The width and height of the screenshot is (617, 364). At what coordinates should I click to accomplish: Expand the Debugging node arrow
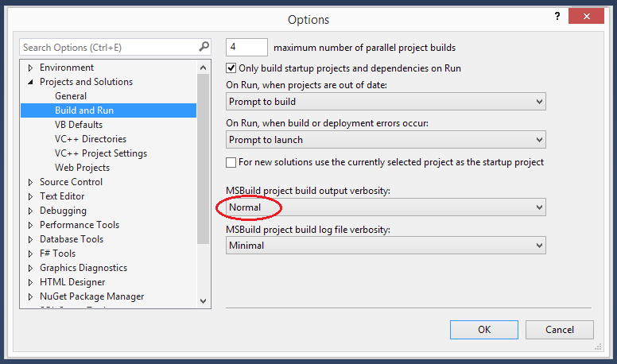coord(30,211)
